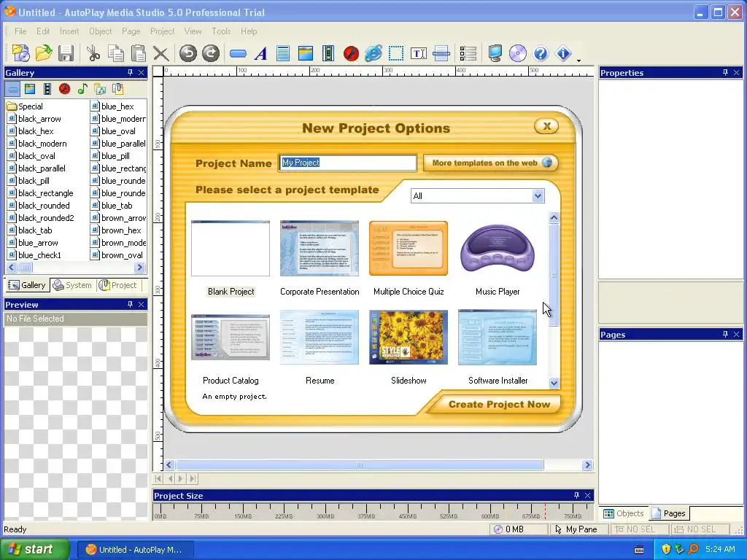The width and height of the screenshot is (747, 560).
Task: Expand toolbar options arrow at toolbar end
Action: point(578,61)
